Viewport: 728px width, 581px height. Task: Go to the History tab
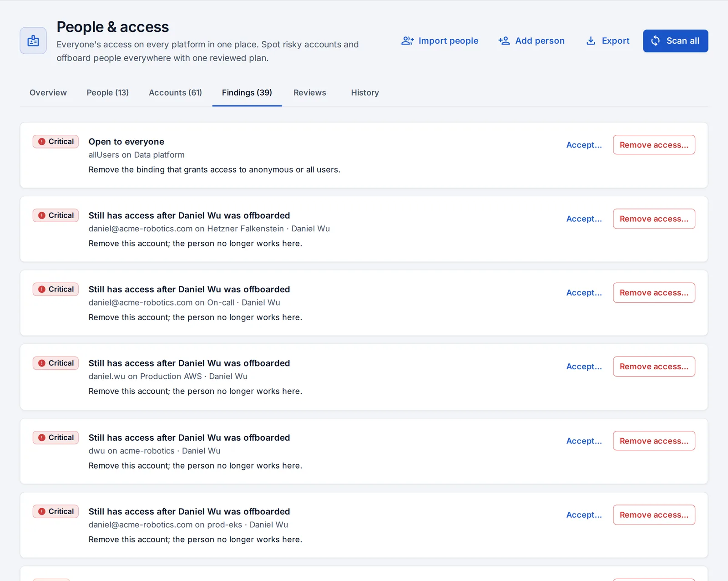[365, 92]
